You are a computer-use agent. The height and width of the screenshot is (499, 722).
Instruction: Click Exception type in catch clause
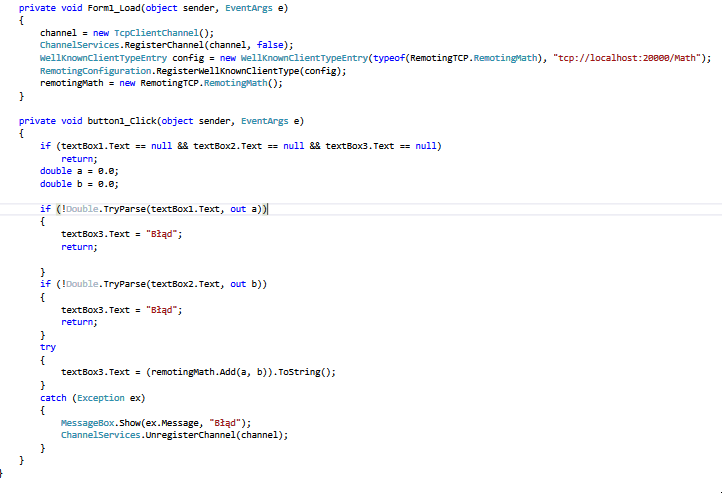(101, 398)
